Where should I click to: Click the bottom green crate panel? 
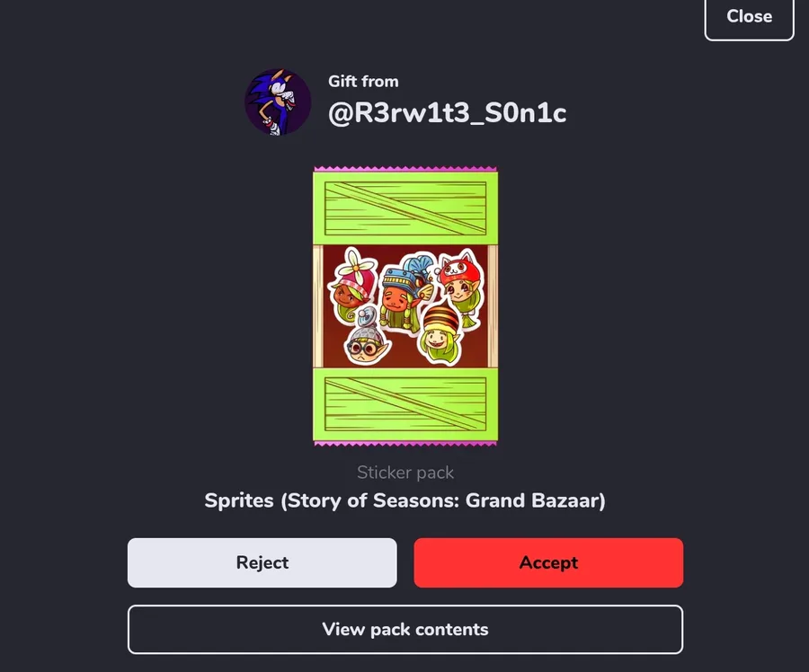pyautogui.click(x=405, y=403)
